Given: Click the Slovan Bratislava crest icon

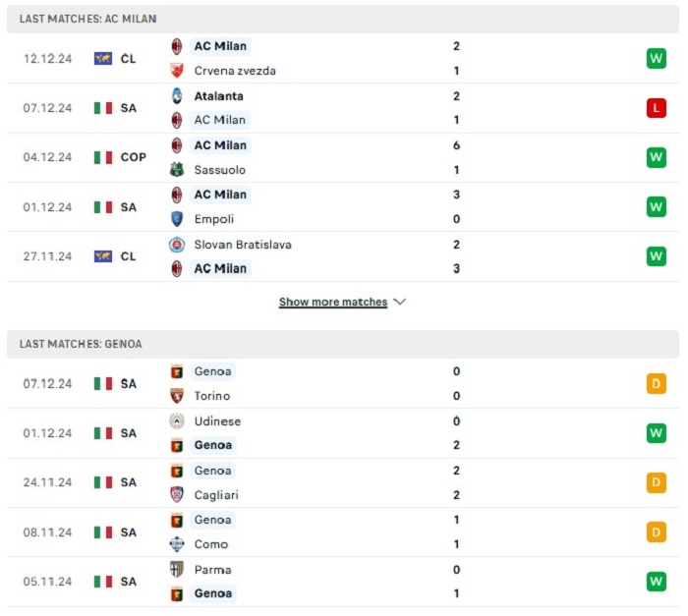Looking at the screenshot, I should pos(177,245).
